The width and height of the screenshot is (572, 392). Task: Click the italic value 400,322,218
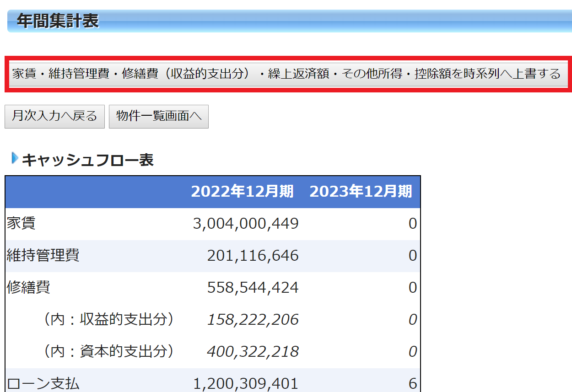coord(253,352)
